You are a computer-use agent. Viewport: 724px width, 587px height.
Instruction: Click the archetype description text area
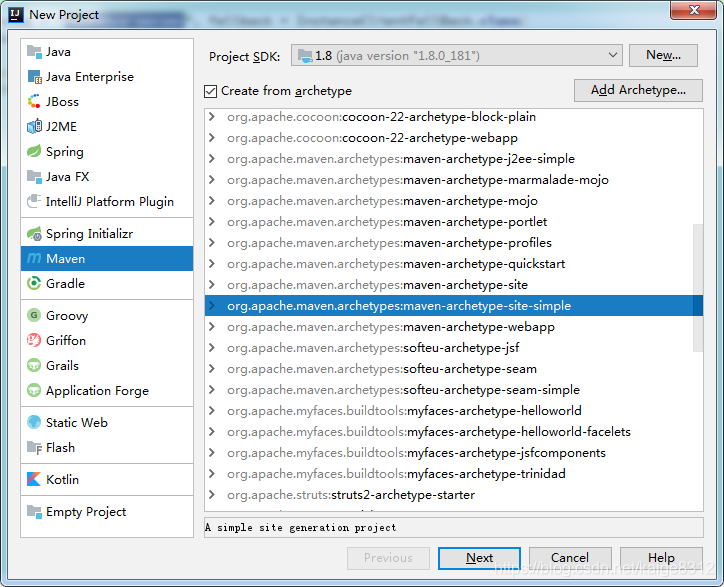click(x=454, y=527)
